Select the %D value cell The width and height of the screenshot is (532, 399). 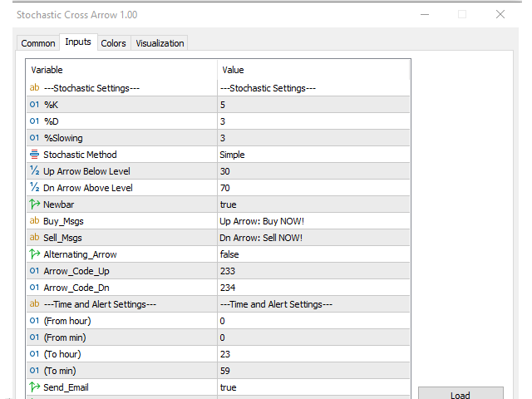pyautogui.click(x=313, y=121)
